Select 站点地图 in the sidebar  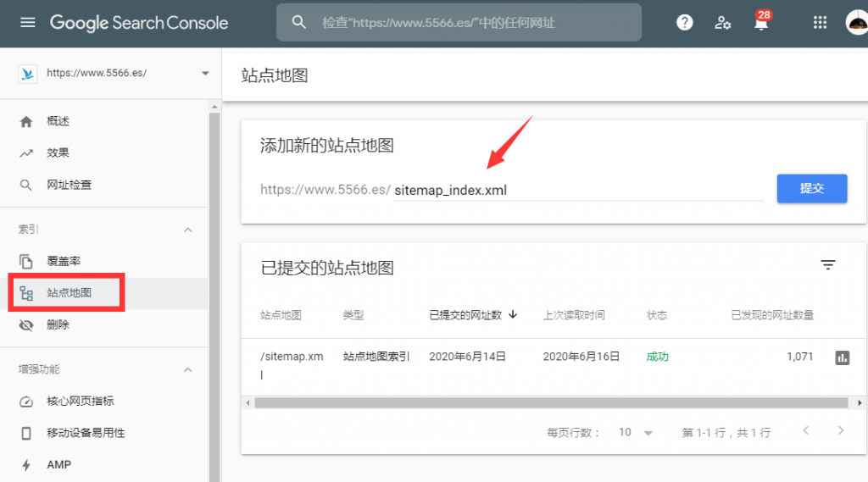pyautogui.click(x=70, y=293)
